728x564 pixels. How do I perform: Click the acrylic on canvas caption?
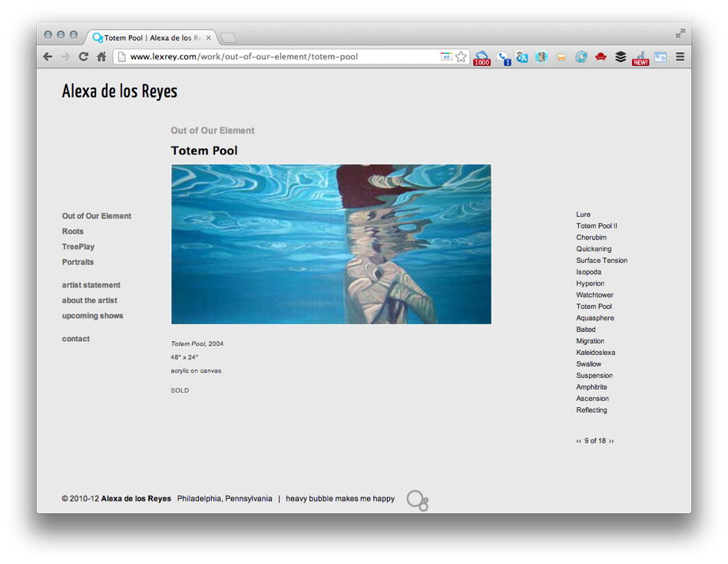click(x=196, y=370)
